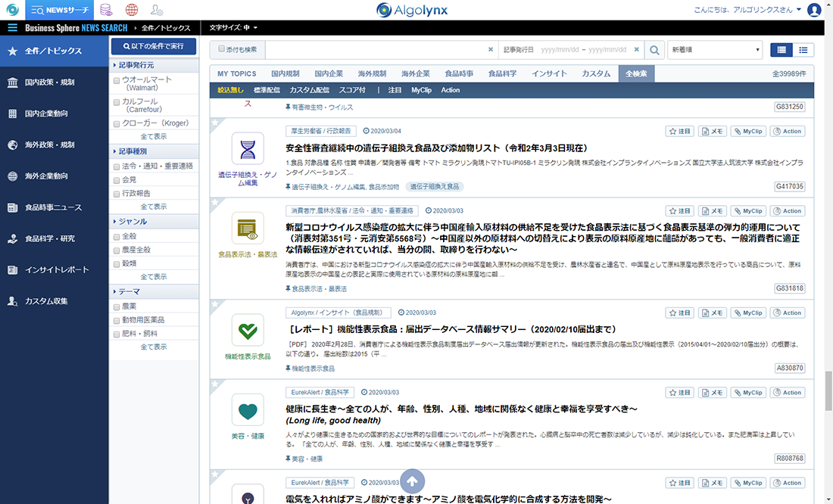Click the scroll-to-top arrow button
The height and width of the screenshot is (504, 833).
point(412,481)
